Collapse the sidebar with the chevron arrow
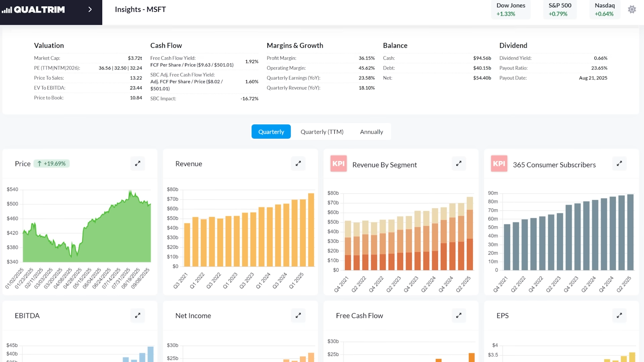The height and width of the screenshot is (362, 644). click(90, 9)
